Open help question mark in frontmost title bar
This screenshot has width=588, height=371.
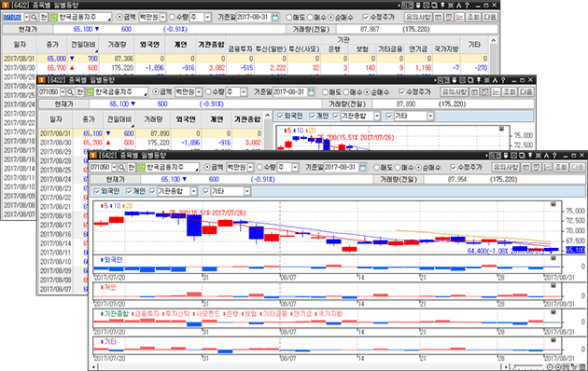[554, 155]
